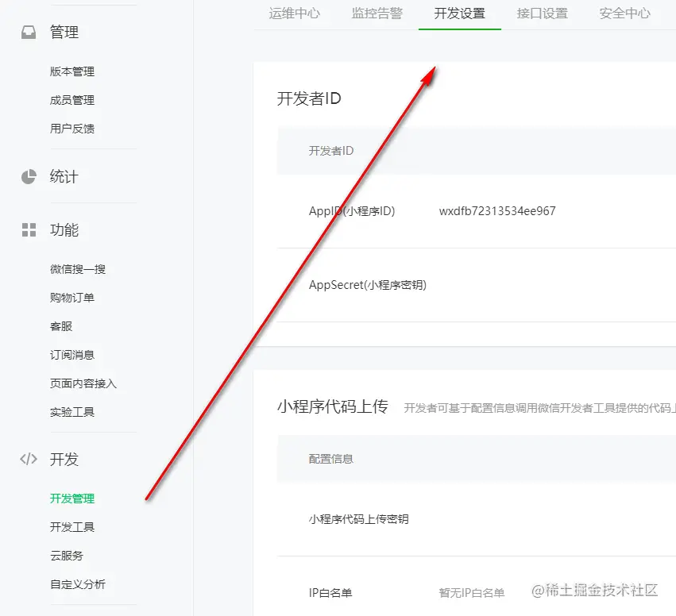Viewport: 676px width, 616px height.
Task: Click the 开发者ID table header cell
Action: tap(331, 151)
